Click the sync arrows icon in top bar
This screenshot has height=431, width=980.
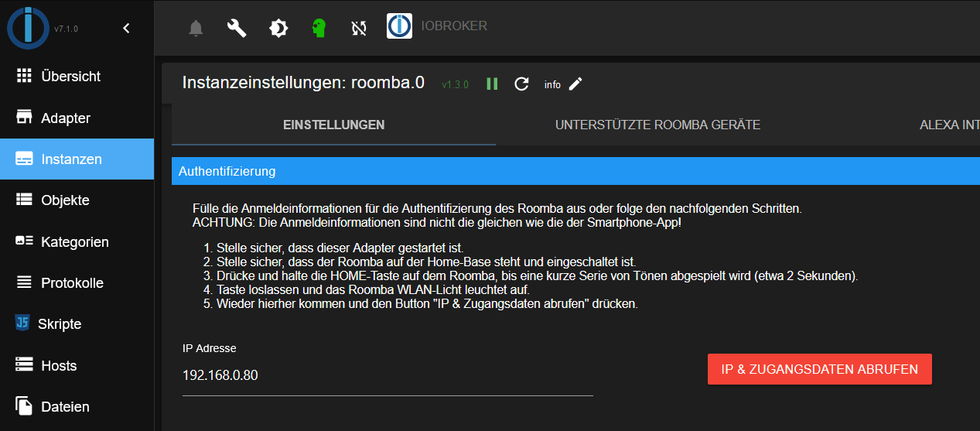point(359,29)
